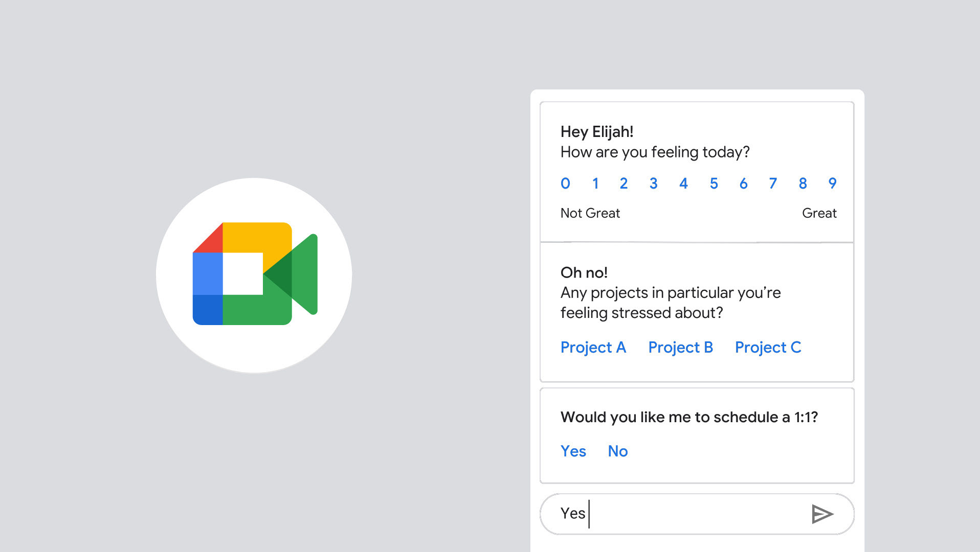Select rating 7 on the feeling scale
The height and width of the screenshot is (552, 980).
[773, 183]
